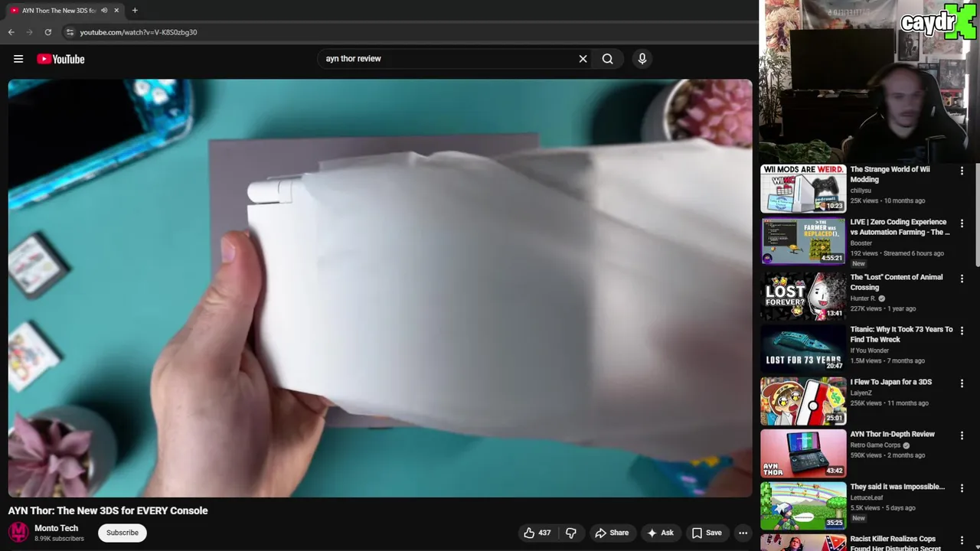Image resolution: width=980 pixels, height=551 pixels.
Task: Open Monto Tech channel name link
Action: tap(57, 528)
